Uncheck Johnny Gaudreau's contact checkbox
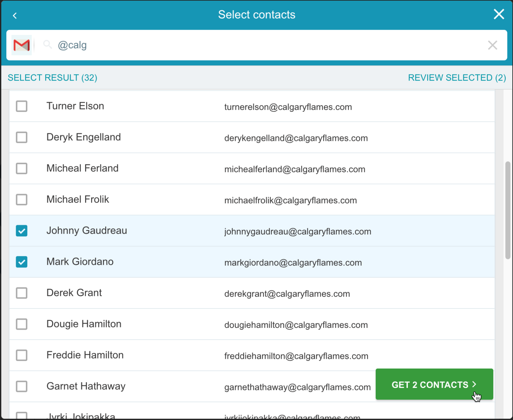The width and height of the screenshot is (513, 420). point(21,231)
